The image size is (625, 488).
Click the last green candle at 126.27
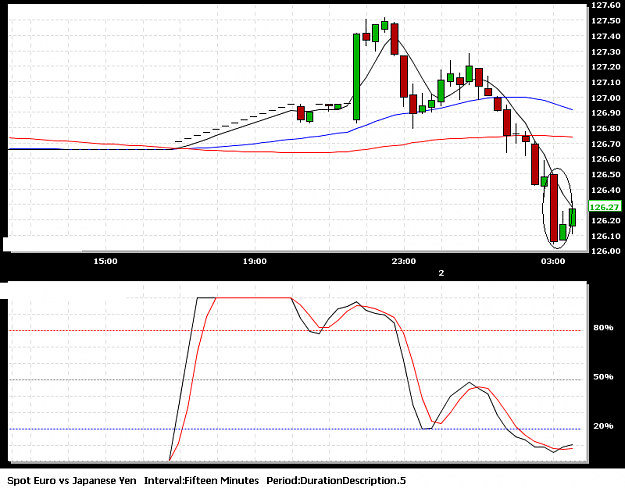tap(573, 217)
